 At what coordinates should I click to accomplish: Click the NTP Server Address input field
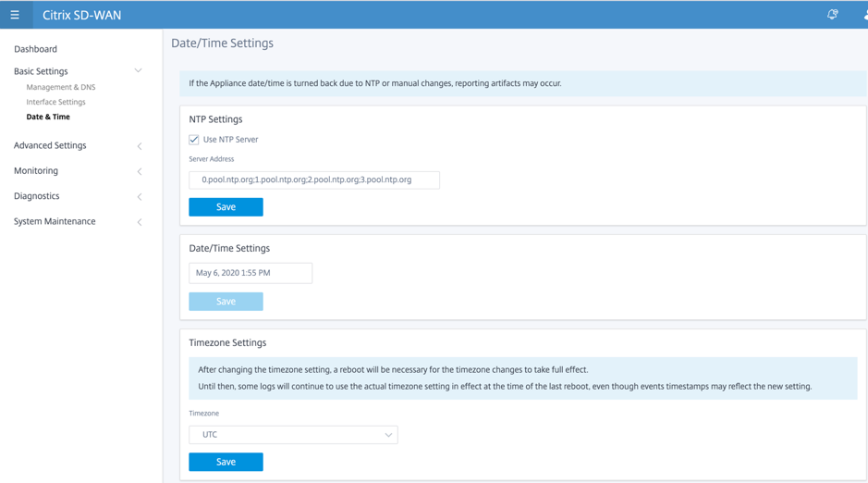314,180
